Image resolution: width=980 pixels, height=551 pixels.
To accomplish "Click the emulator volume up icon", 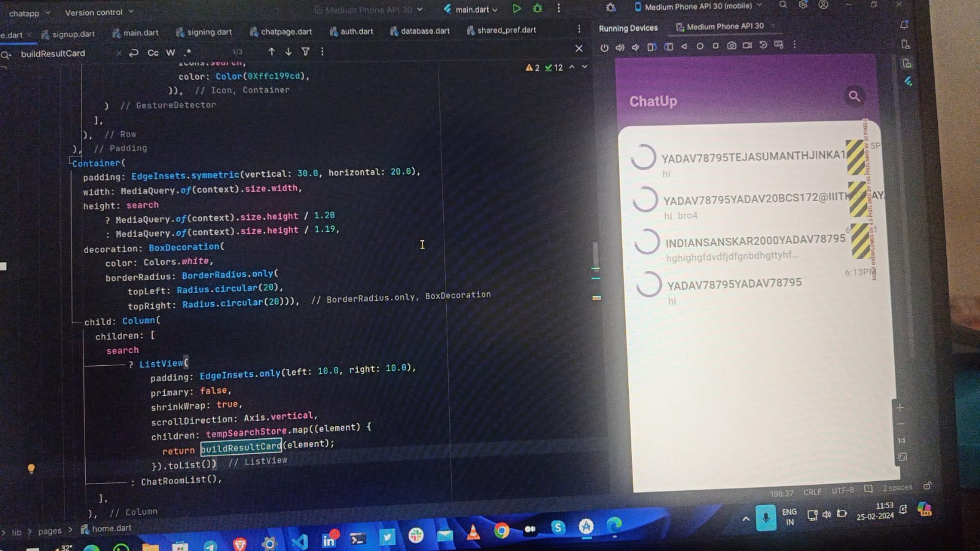I will (x=620, y=47).
